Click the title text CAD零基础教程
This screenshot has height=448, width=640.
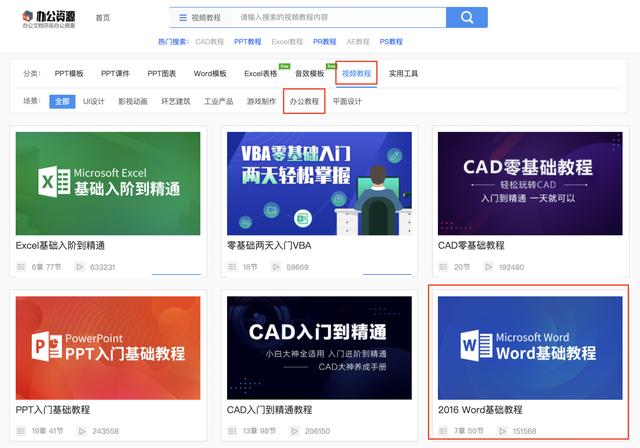tap(471, 246)
